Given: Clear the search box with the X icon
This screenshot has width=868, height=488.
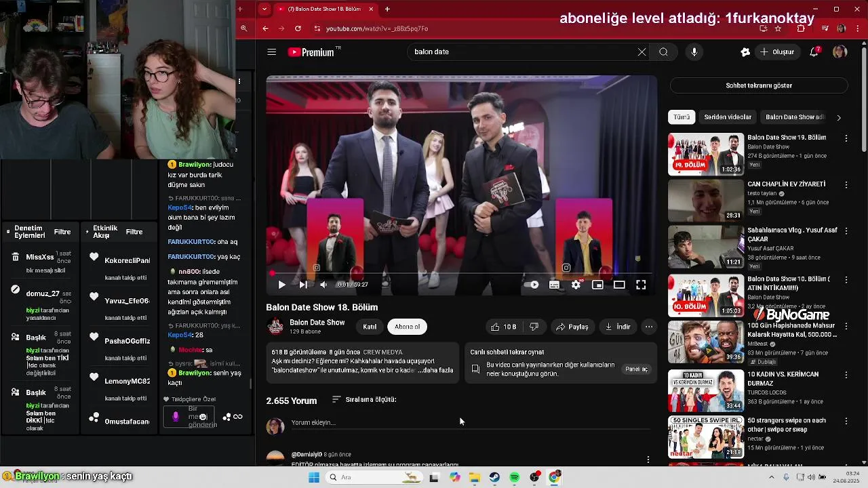Looking at the screenshot, I should pos(642,52).
